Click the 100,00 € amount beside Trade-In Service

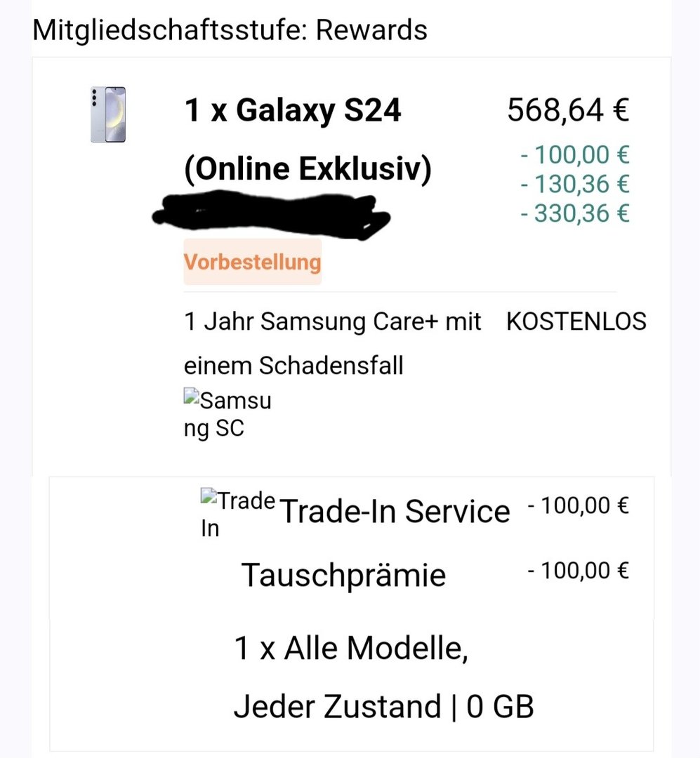tap(578, 505)
